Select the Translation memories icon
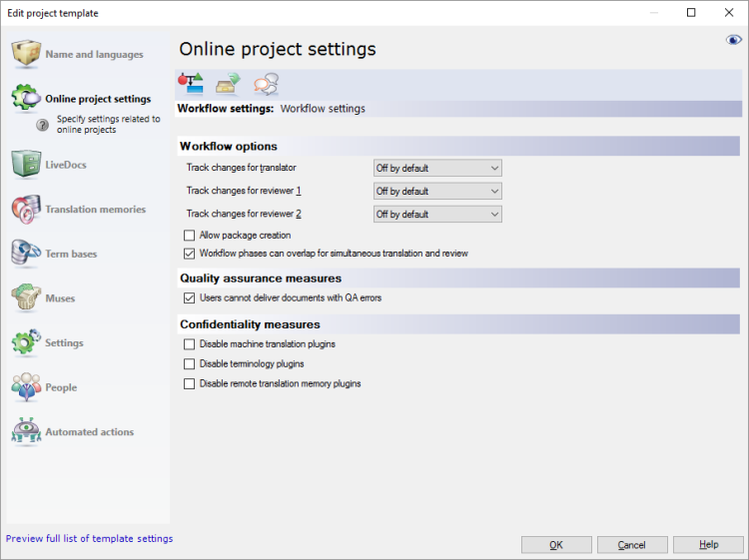 coord(26,209)
